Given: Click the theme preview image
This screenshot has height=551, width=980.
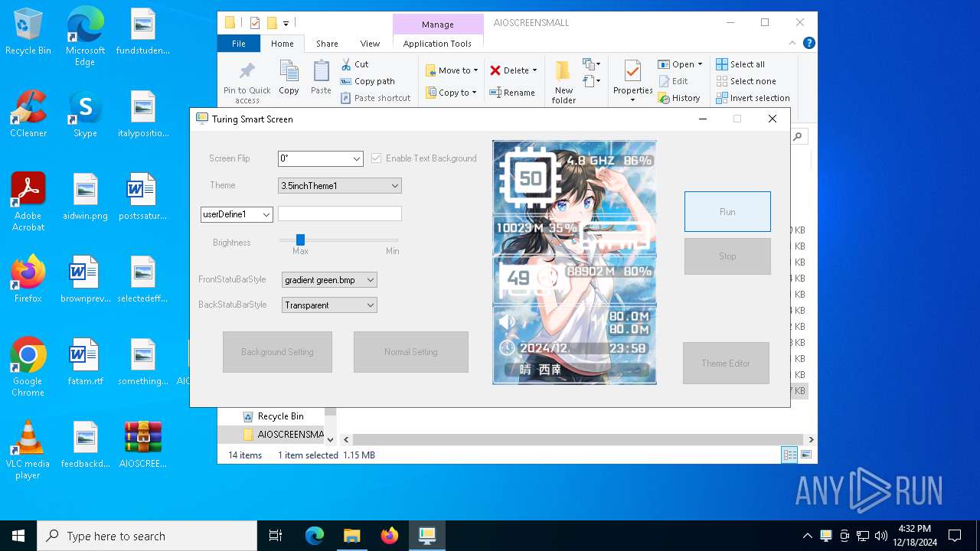Looking at the screenshot, I should (574, 262).
